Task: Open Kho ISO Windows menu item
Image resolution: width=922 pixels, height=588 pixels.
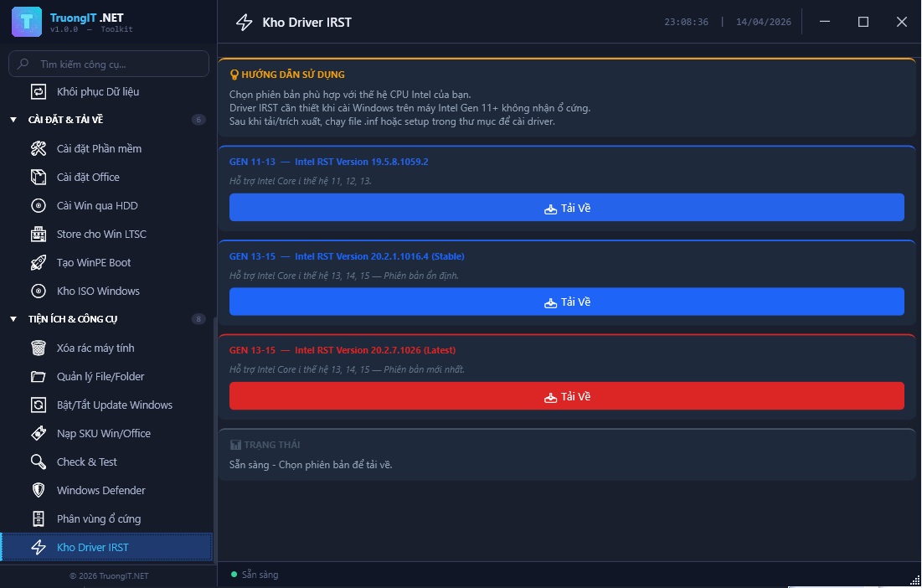Action: pos(98,291)
